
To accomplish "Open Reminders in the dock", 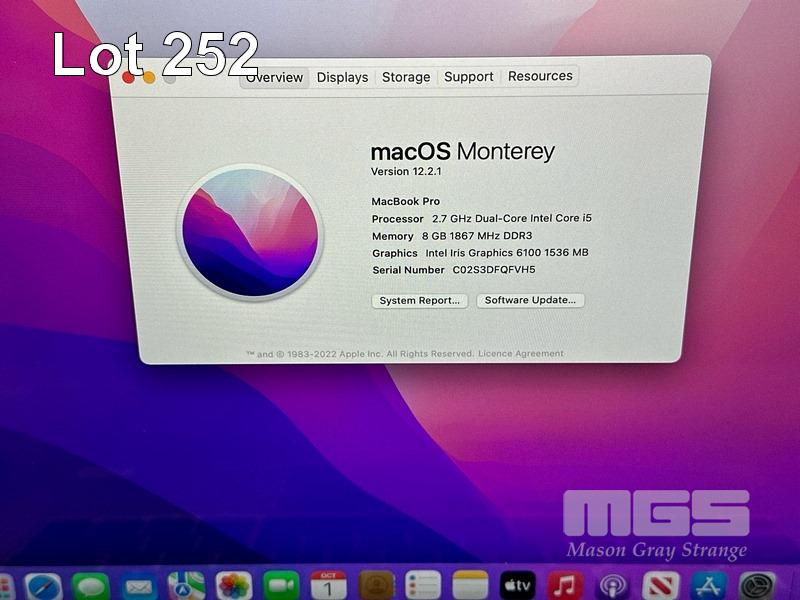I will click(x=424, y=586).
